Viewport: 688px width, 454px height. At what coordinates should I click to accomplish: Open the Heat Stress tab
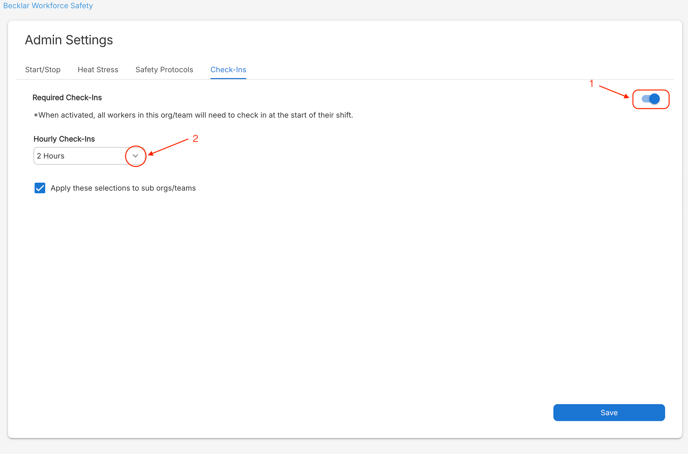98,70
